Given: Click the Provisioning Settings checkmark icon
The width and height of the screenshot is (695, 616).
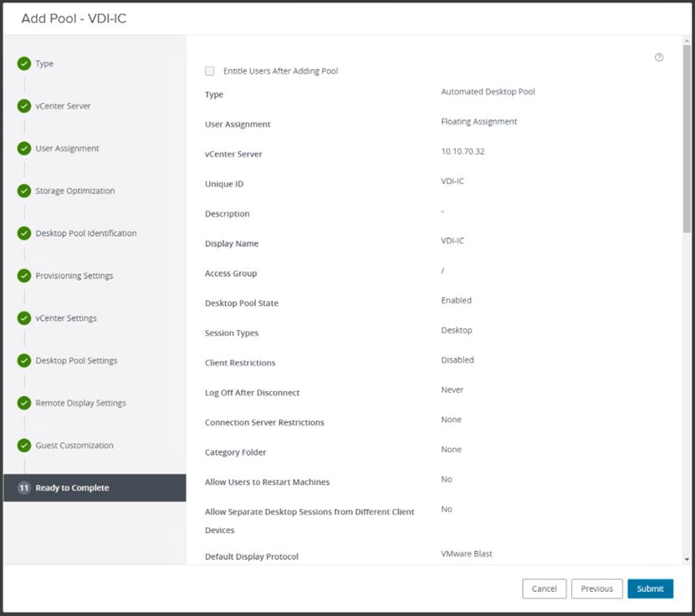Looking at the screenshot, I should point(24,276).
